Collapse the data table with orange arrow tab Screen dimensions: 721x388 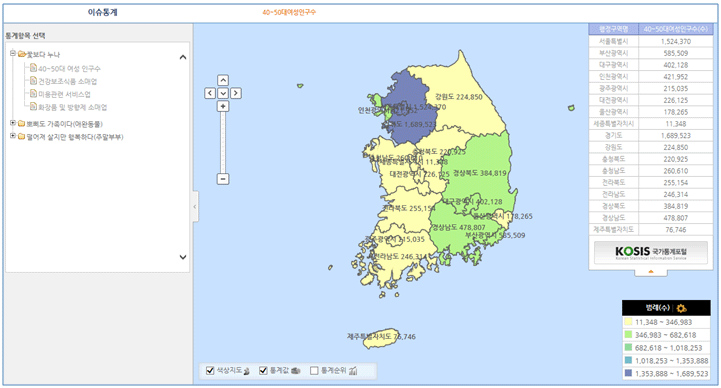pos(651,272)
